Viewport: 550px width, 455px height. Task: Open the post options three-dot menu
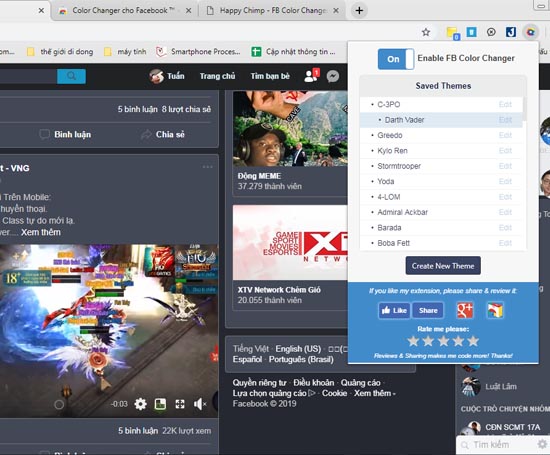207,167
